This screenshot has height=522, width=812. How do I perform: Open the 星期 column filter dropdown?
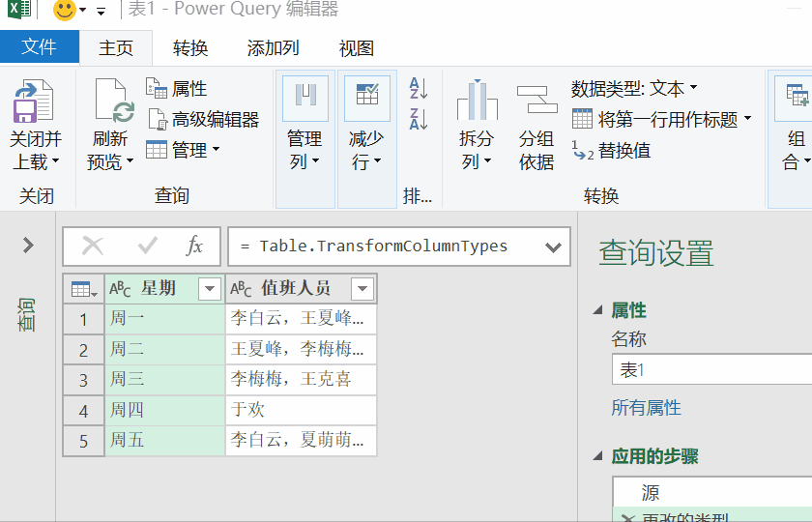click(x=210, y=289)
